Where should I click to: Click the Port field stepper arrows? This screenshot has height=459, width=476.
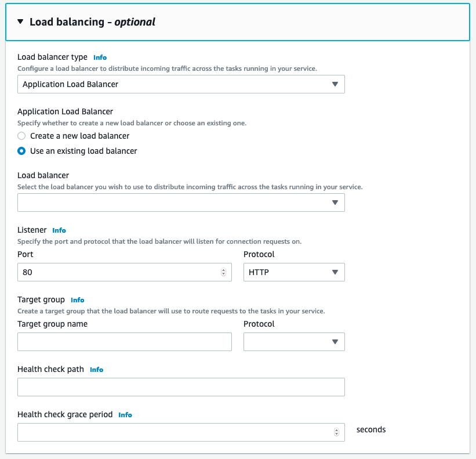pyautogui.click(x=224, y=272)
